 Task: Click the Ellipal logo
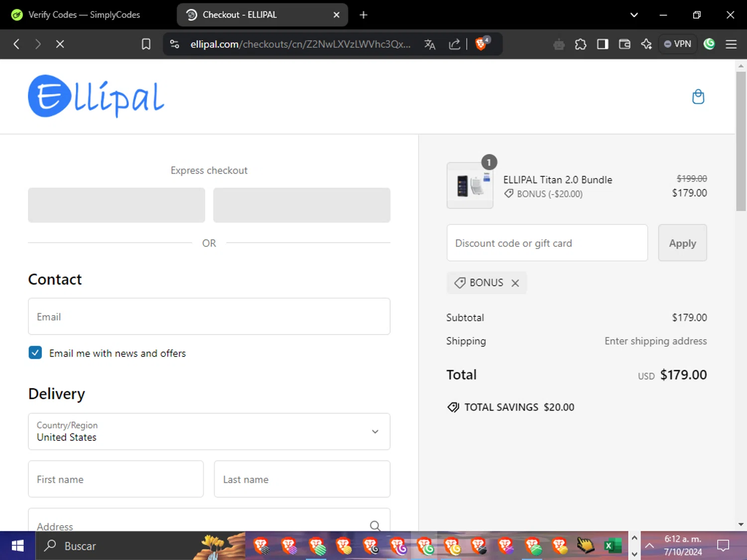coord(96,97)
